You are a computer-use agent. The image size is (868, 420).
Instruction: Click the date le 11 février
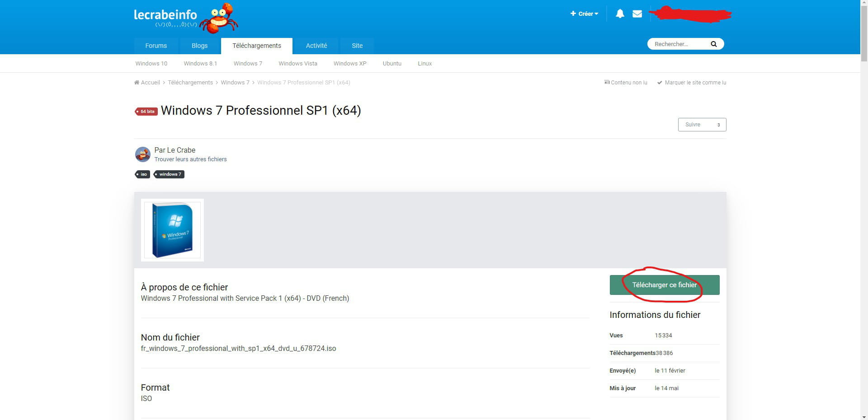click(670, 371)
